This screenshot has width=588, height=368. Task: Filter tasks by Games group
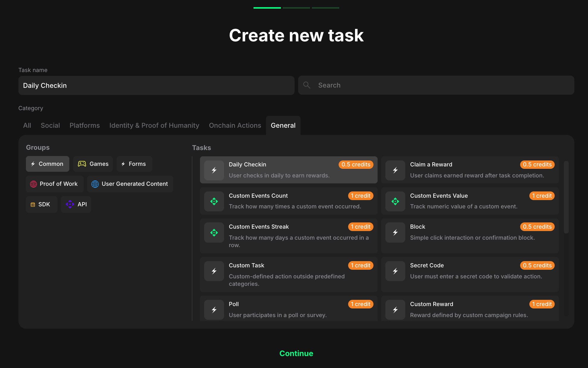(93, 164)
